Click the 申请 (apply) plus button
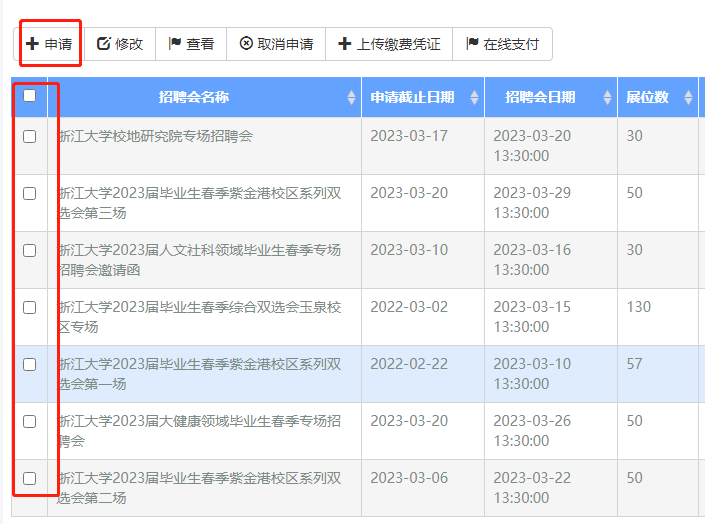 [x=49, y=44]
